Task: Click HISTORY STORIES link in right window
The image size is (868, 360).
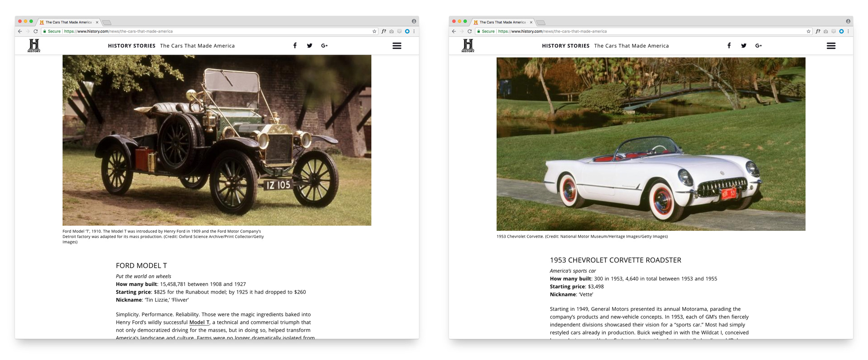Action: pyautogui.click(x=566, y=46)
